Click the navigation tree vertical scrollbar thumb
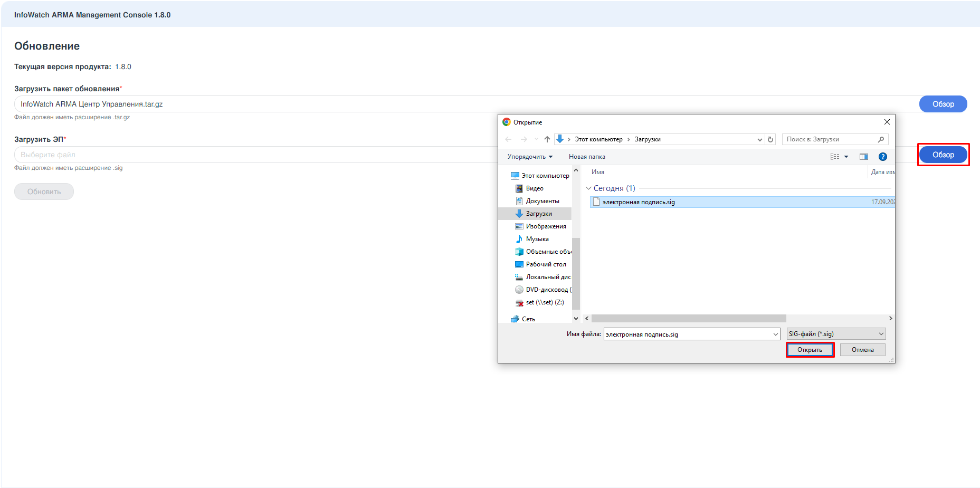The height and width of the screenshot is (488, 980). point(576,273)
